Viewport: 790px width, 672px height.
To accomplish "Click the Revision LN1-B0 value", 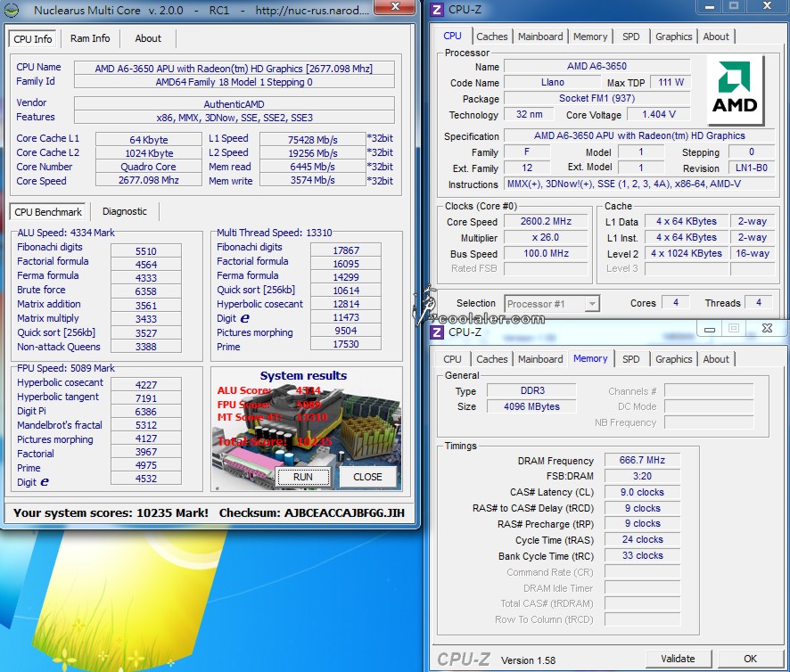I will tap(751, 168).
